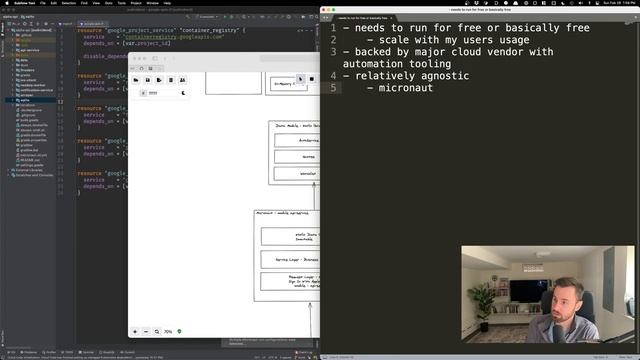Open the Find menu in the menu bar
The image size is (640, 360).
(x=84, y=3)
